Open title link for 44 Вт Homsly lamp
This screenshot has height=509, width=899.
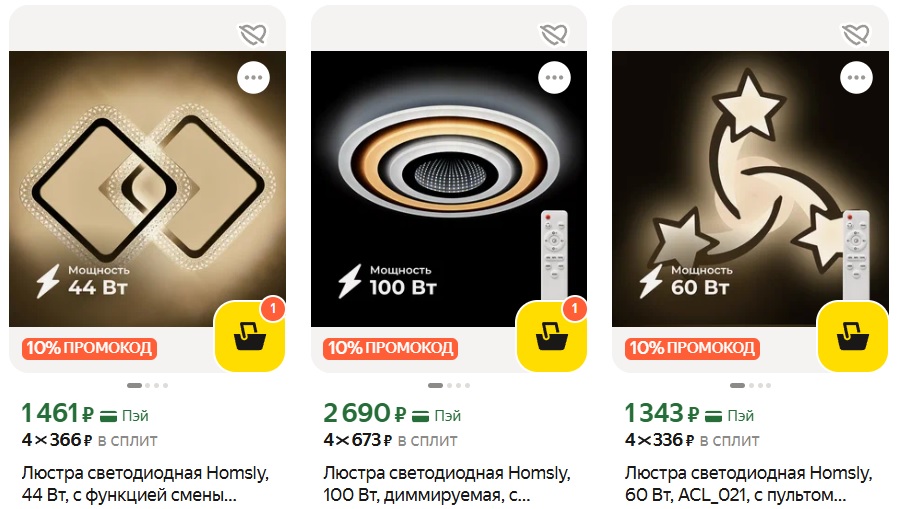pos(145,484)
